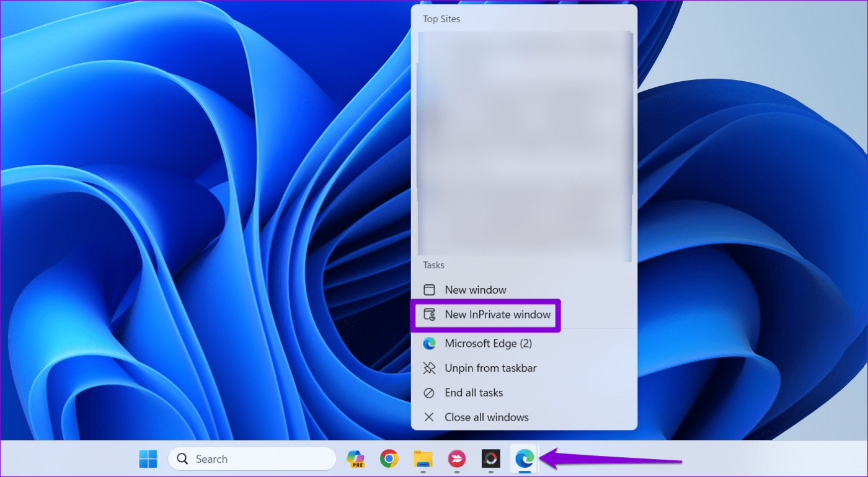Launch Google Chrome from the taskbar

[389, 459]
